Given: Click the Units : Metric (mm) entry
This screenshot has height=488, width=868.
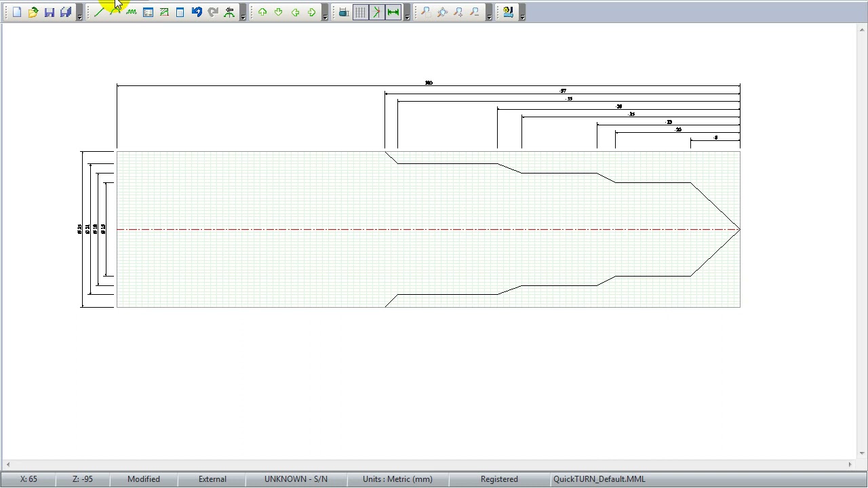Looking at the screenshot, I should pyautogui.click(x=397, y=479).
